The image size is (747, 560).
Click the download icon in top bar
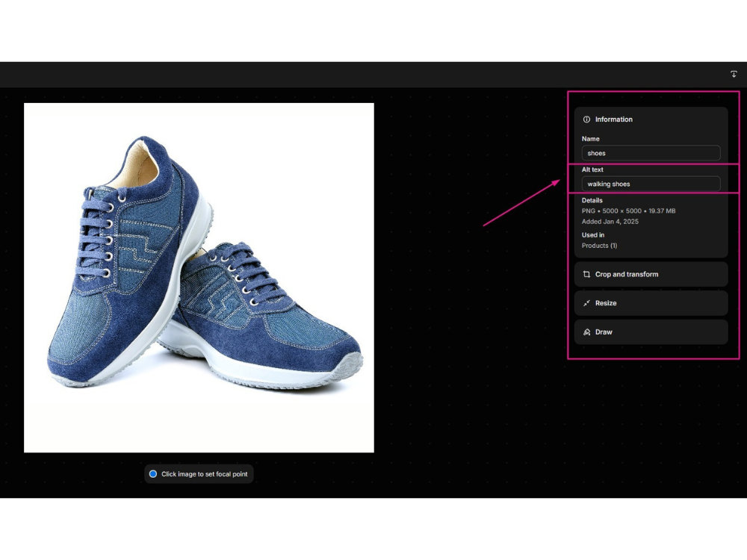point(734,74)
